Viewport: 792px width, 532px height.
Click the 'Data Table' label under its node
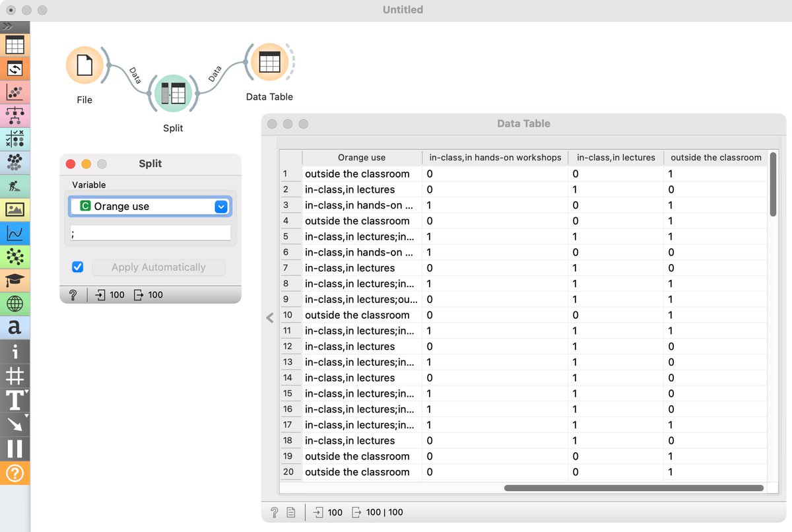pyautogui.click(x=269, y=96)
